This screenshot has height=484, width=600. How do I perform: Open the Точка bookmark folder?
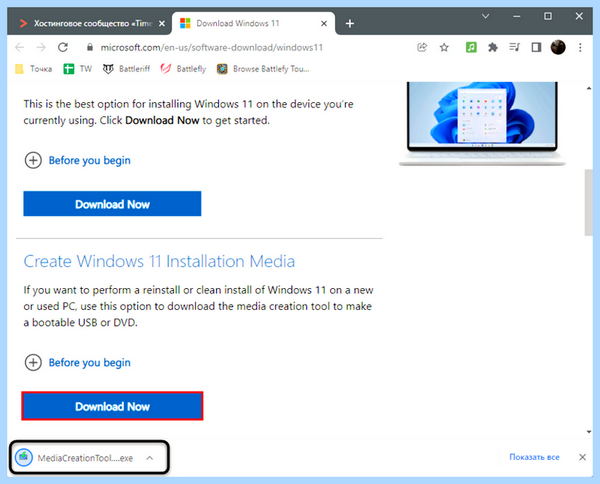click(x=34, y=69)
